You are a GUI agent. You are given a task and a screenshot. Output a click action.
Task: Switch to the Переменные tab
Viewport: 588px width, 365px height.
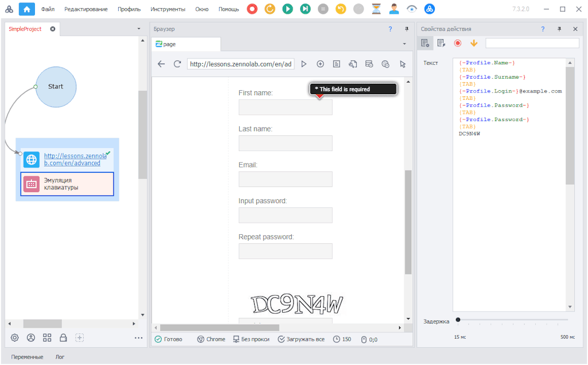pos(27,356)
